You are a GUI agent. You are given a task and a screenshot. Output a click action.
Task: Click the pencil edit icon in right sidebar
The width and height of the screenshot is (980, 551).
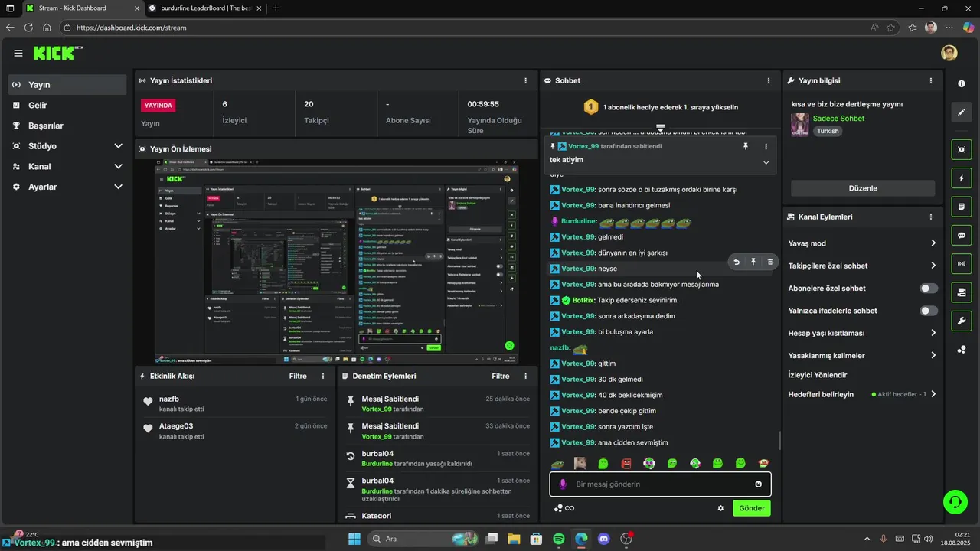(x=962, y=112)
